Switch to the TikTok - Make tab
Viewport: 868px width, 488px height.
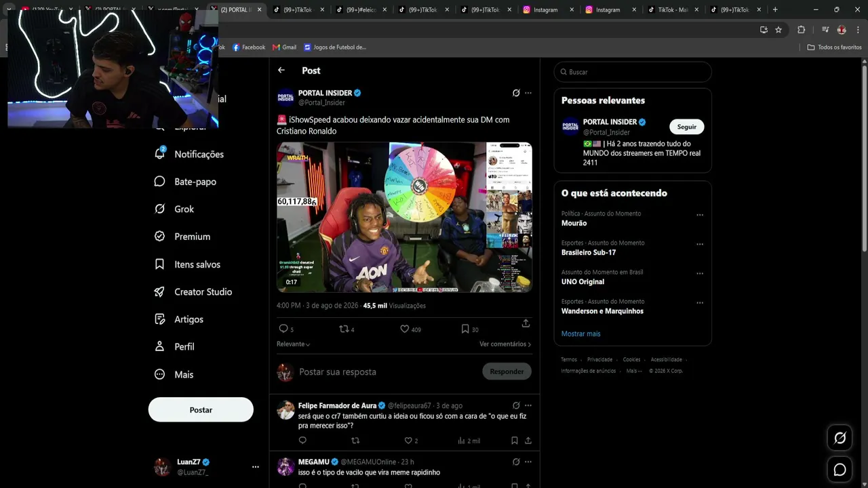(673, 10)
